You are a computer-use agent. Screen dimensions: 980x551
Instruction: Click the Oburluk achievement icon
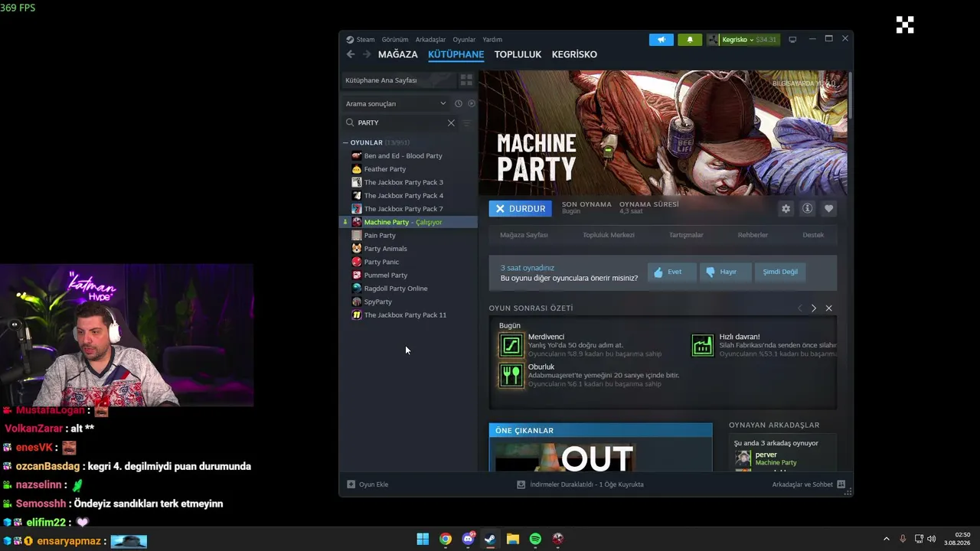click(511, 375)
